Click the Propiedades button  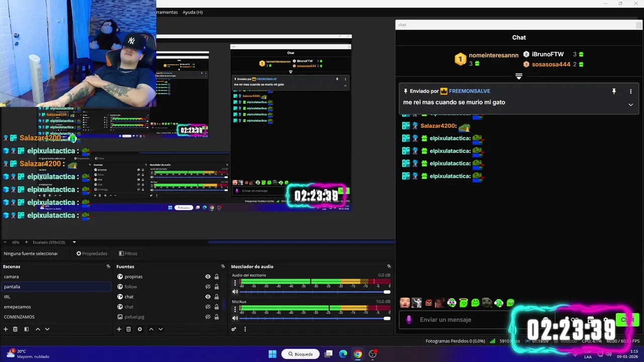pyautogui.click(x=92, y=253)
